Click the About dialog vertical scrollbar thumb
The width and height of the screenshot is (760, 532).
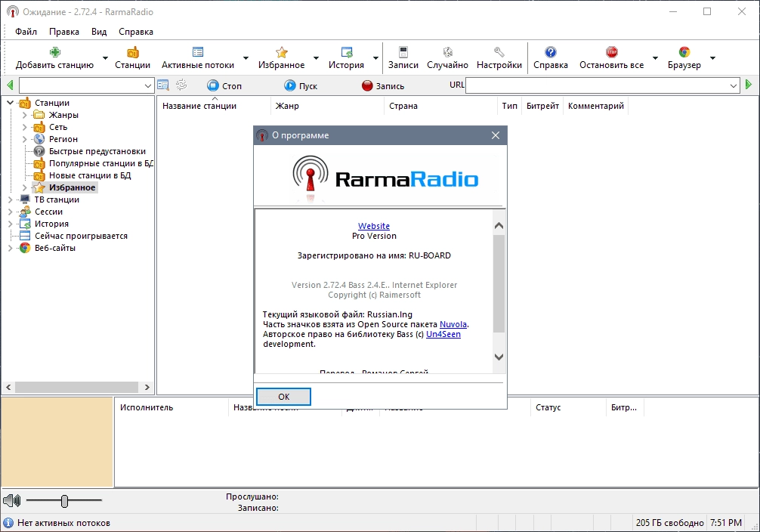(499, 283)
